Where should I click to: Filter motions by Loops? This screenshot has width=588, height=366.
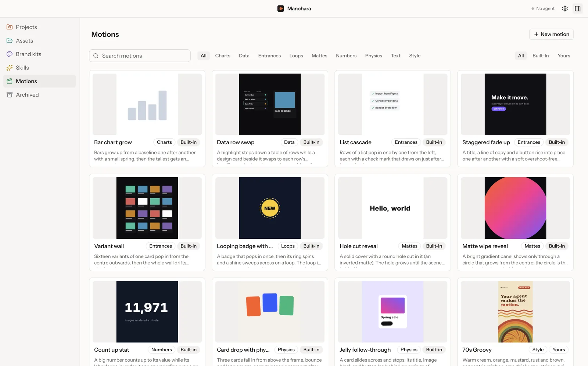point(296,56)
